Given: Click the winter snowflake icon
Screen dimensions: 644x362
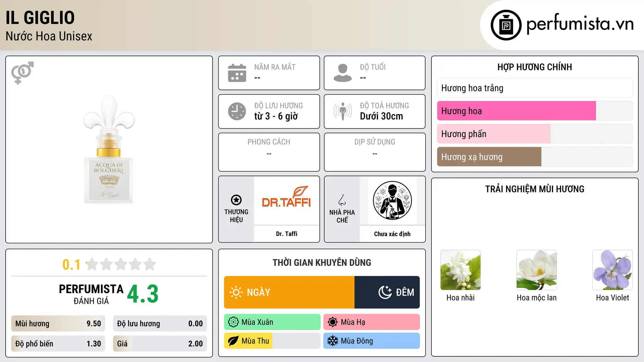Looking at the screenshot, I should pyautogui.click(x=333, y=341).
